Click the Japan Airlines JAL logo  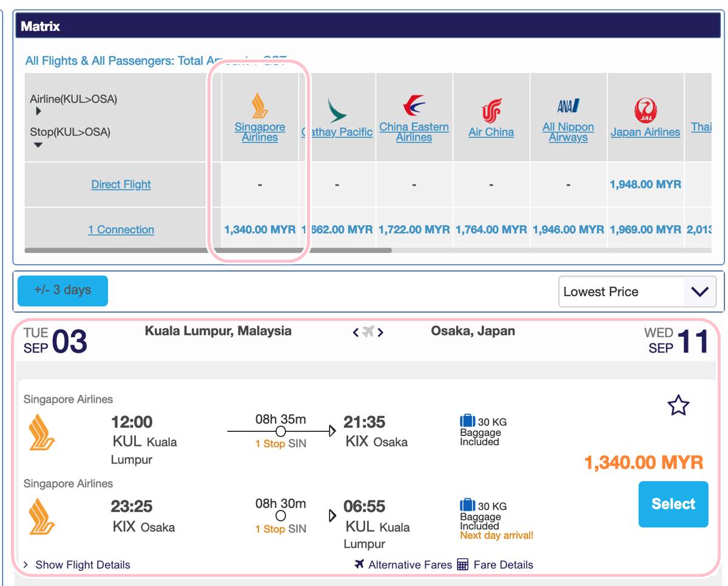coord(645,111)
